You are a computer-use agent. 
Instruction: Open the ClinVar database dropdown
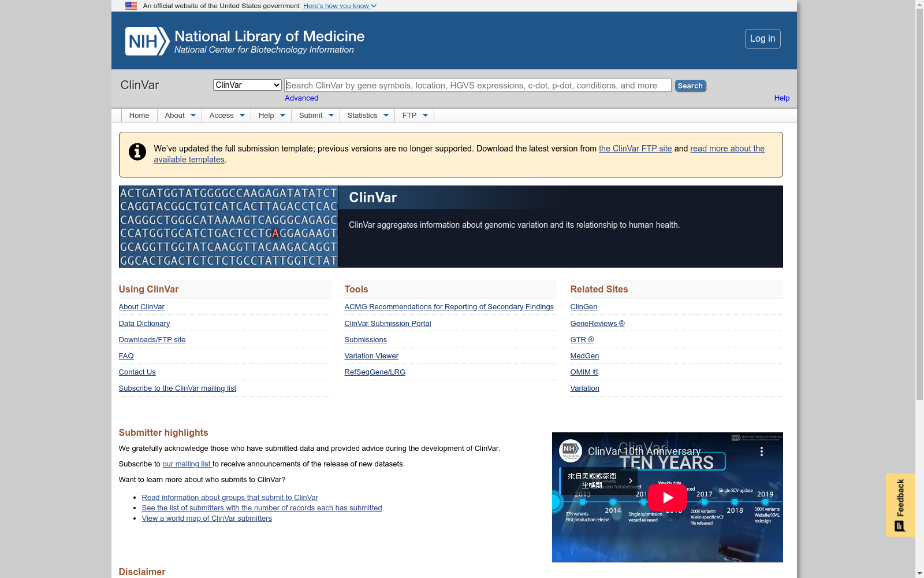247,85
